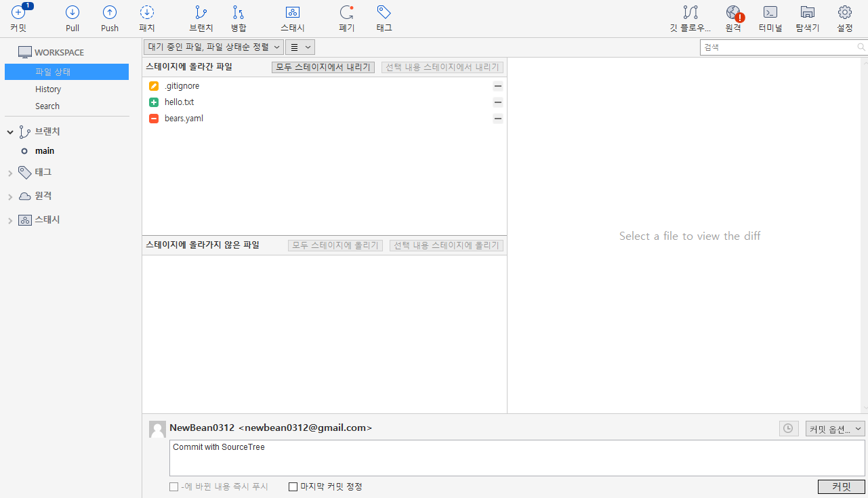Click the modified icon beside .gitignore
Viewport: 868px width, 498px height.
(154, 86)
